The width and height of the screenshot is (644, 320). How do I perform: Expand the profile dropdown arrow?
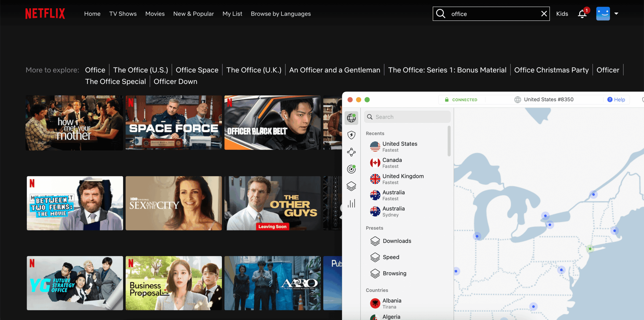pos(616,14)
